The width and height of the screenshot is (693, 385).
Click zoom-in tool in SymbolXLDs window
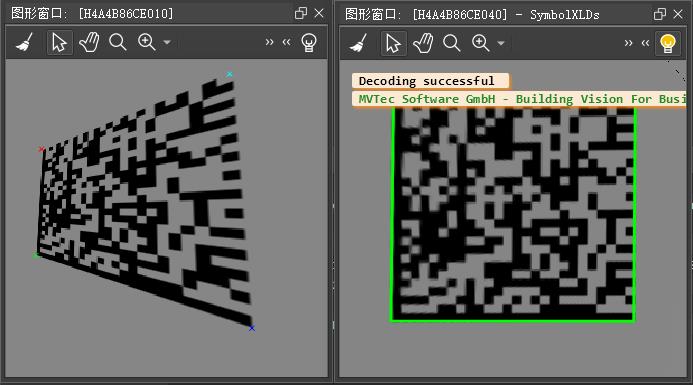click(481, 43)
